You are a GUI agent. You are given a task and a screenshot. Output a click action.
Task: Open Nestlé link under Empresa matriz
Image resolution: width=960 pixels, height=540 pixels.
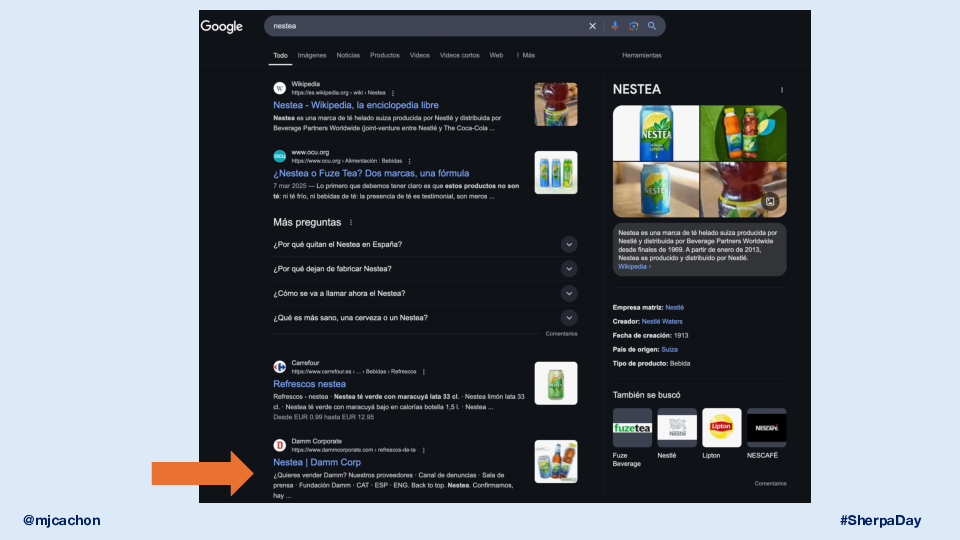point(675,307)
